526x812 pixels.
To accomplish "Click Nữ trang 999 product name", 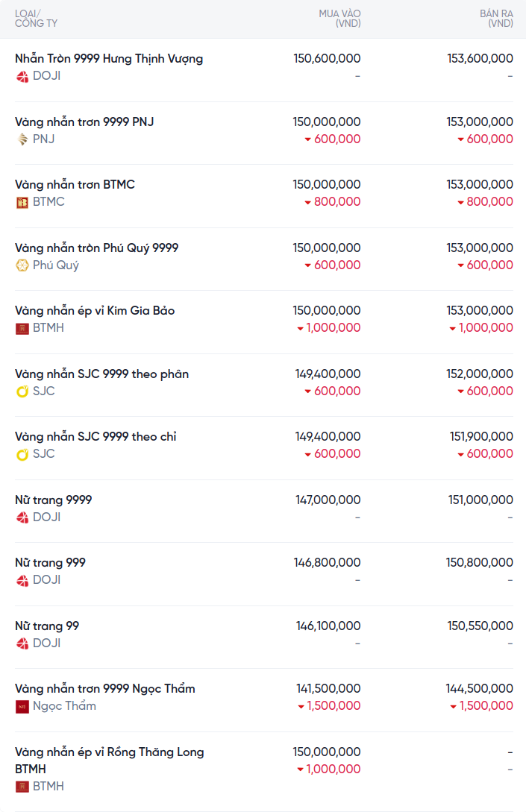I will coord(50,562).
